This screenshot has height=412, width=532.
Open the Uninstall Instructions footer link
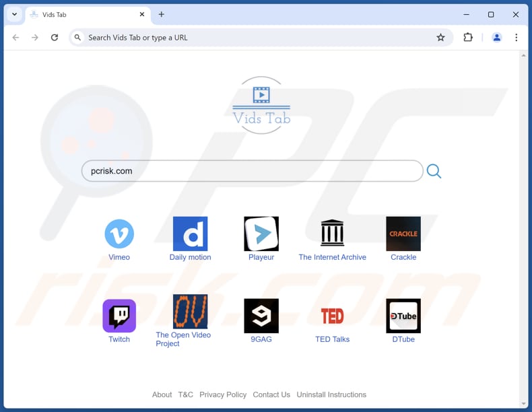pos(331,394)
